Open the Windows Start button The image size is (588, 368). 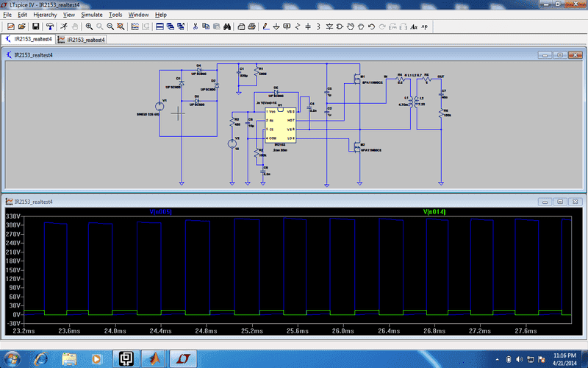click(x=12, y=358)
